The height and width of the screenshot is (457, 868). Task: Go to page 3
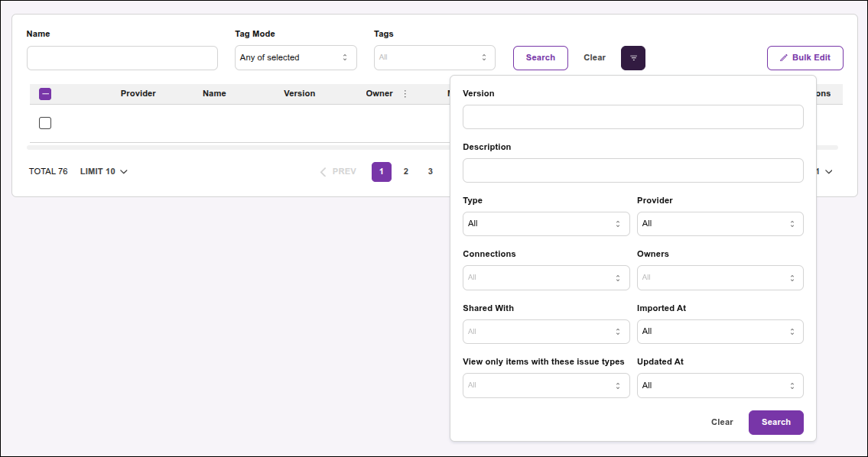(x=431, y=172)
